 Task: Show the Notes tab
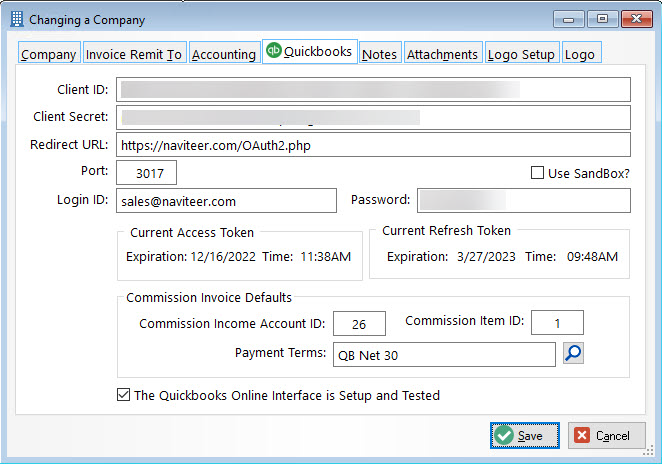point(380,54)
